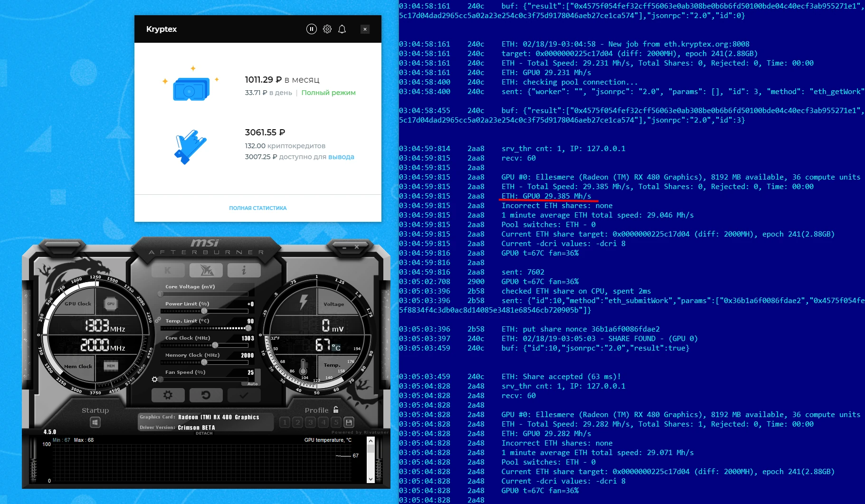Viewport: 865px width, 504px height.
Task: Toggle the Profile lock icon
Action: point(336,409)
